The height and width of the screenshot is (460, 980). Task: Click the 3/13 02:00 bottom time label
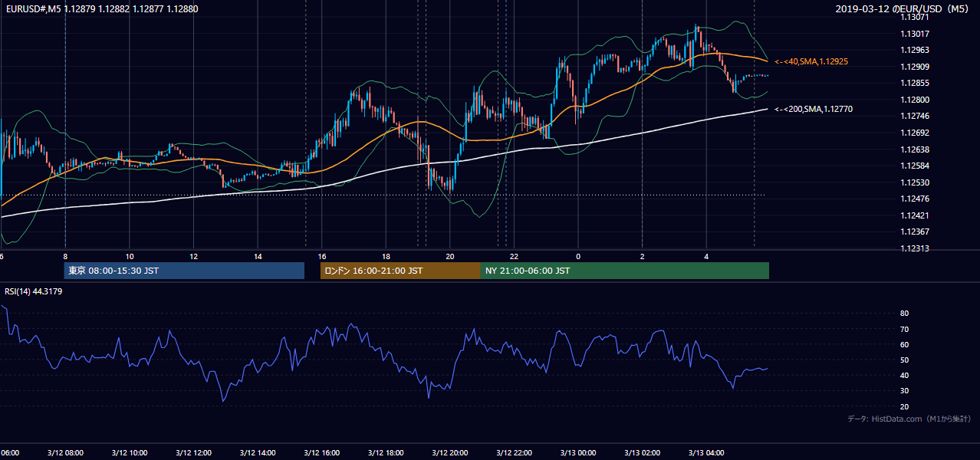[x=643, y=453]
